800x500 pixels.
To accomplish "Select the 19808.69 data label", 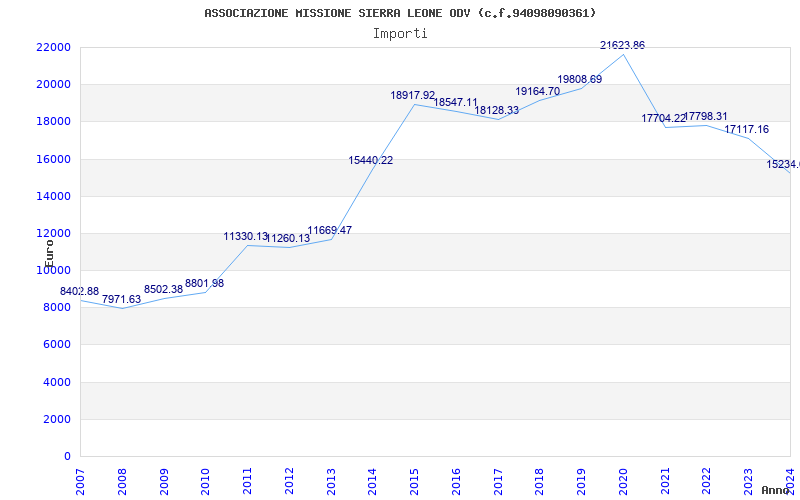I will pos(580,80).
